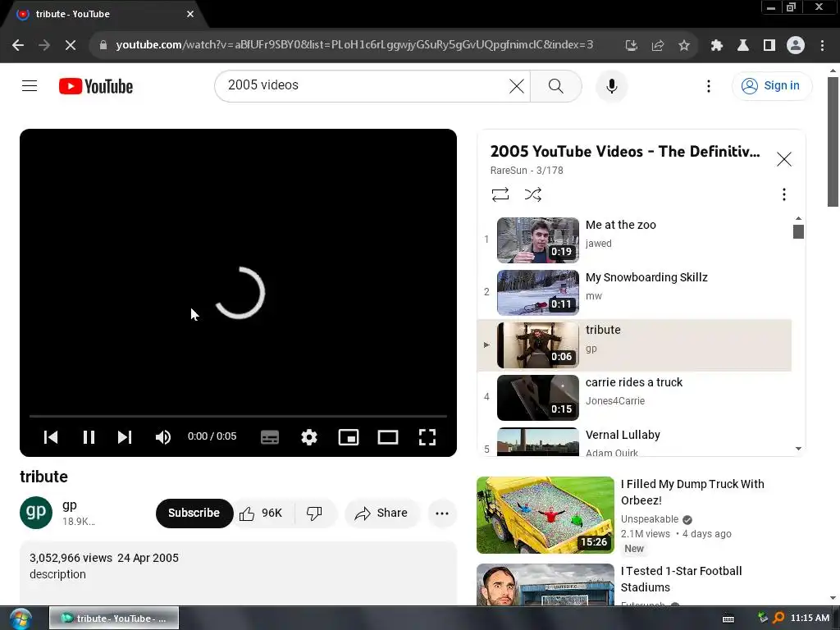Click the browser address bar URL

tap(354, 45)
